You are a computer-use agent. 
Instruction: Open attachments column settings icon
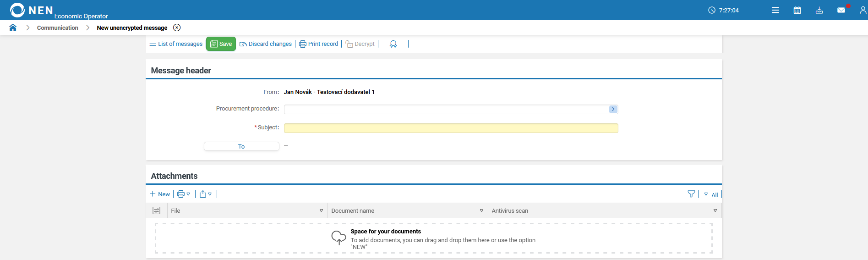[156, 210]
